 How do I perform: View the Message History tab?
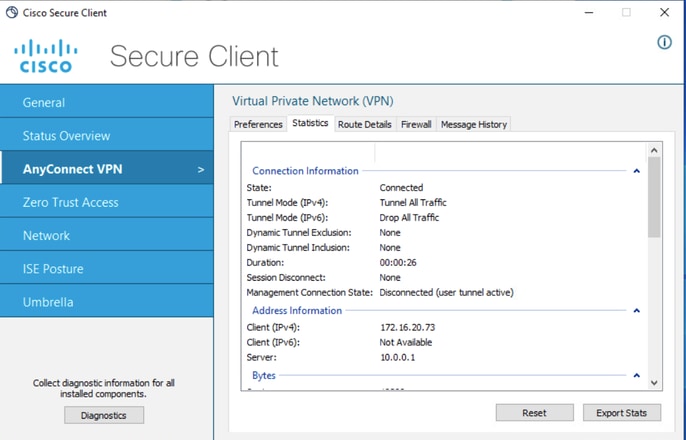click(474, 124)
